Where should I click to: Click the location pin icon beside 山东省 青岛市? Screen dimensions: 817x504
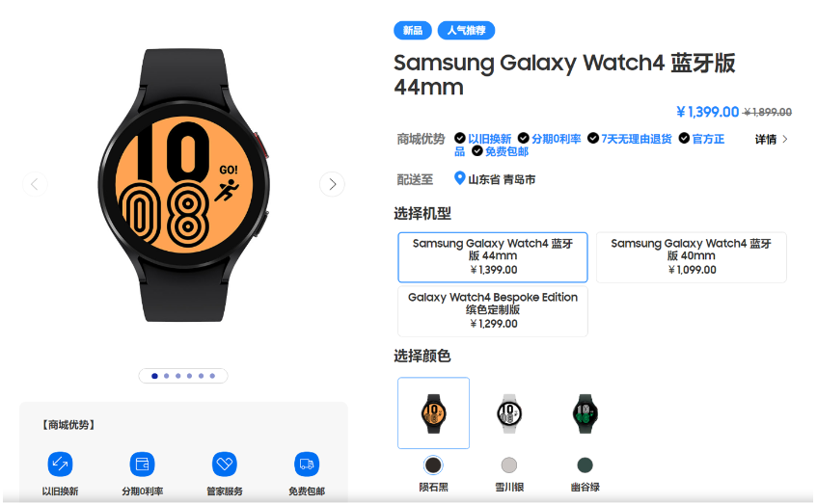tap(459, 178)
